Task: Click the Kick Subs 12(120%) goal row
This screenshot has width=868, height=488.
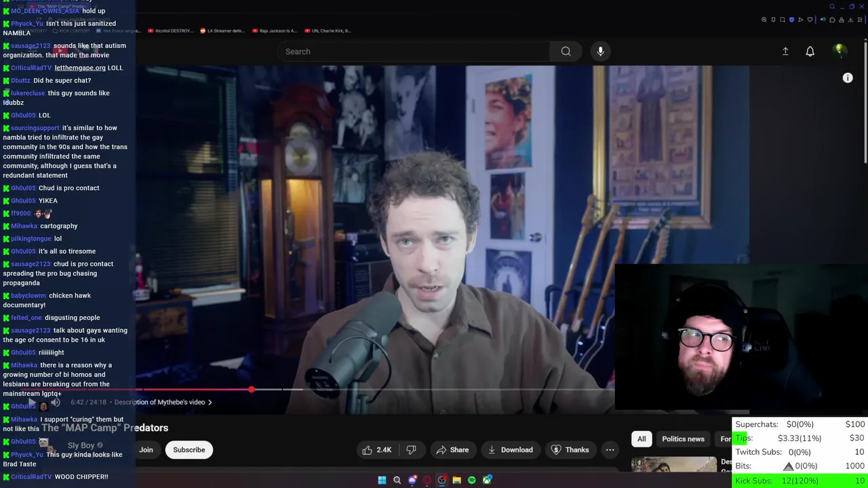Action: (x=800, y=481)
